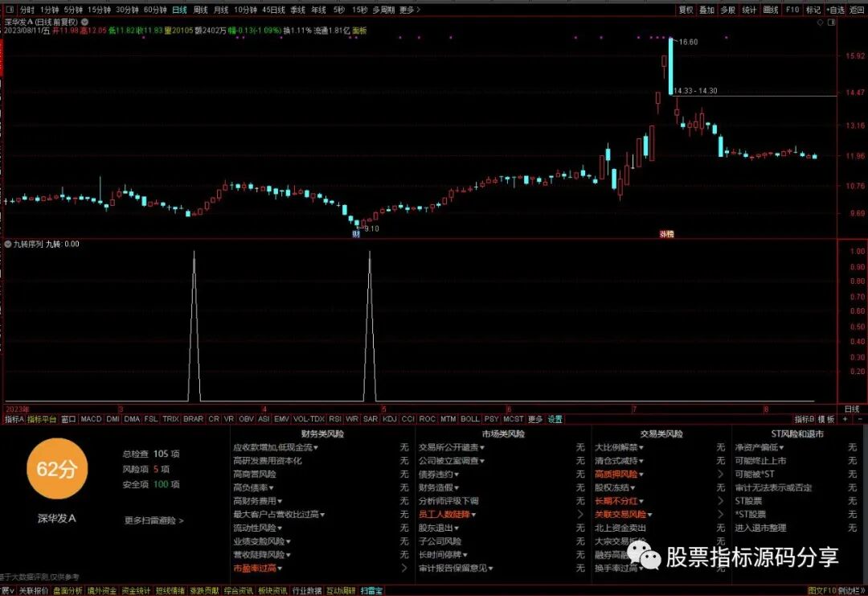Open 更多 indicators in the indicator bar
The height and width of the screenshot is (596, 868).
point(534,419)
